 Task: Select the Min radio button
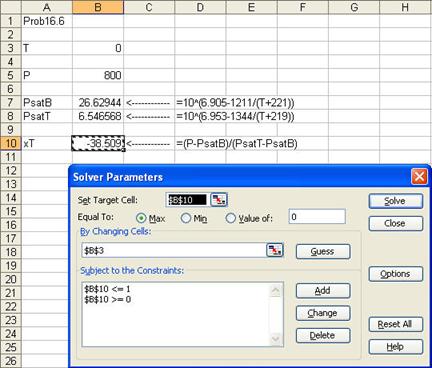click(x=186, y=218)
